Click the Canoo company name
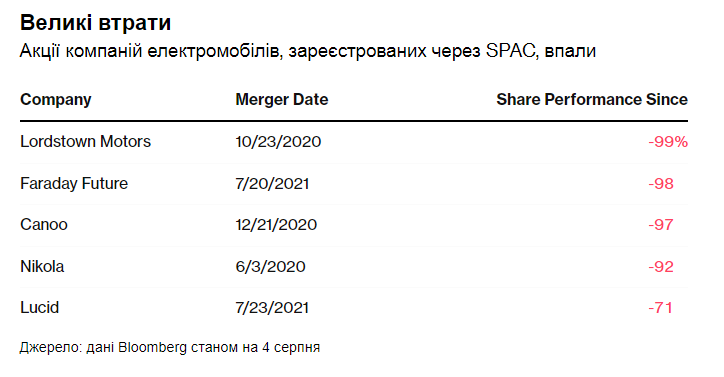724x377 pixels. (x=44, y=225)
